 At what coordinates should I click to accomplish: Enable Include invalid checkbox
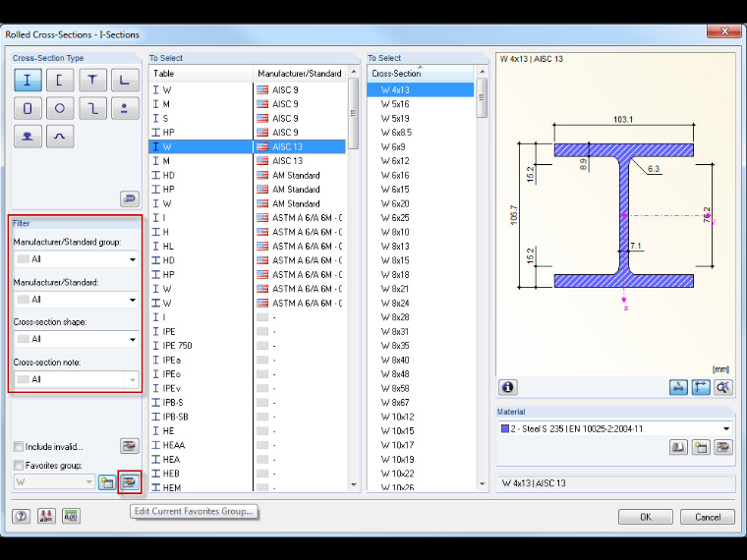[x=19, y=447]
